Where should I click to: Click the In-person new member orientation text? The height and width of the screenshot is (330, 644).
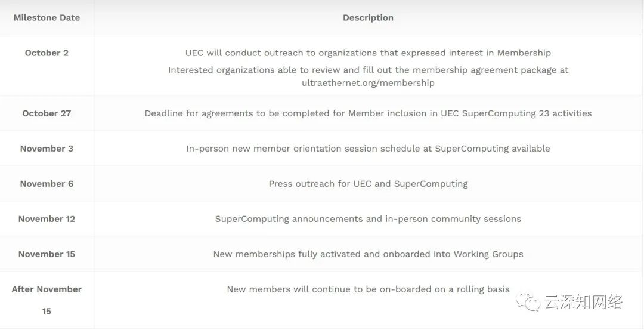(368, 149)
